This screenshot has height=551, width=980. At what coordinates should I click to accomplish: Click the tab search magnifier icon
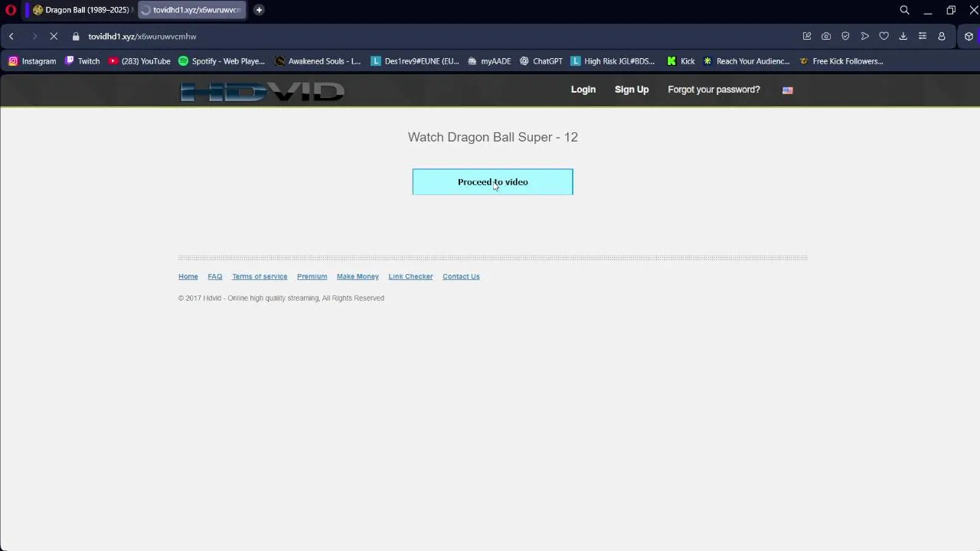pyautogui.click(x=904, y=10)
